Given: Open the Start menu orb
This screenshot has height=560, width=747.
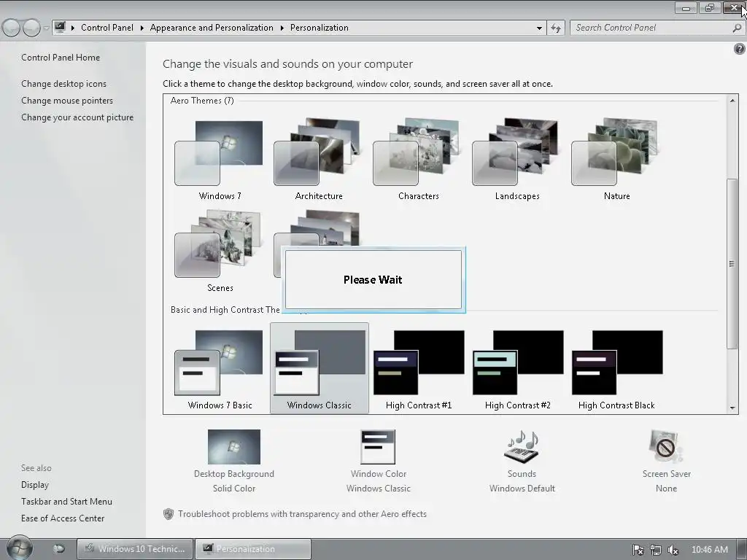Looking at the screenshot, I should point(19,548).
